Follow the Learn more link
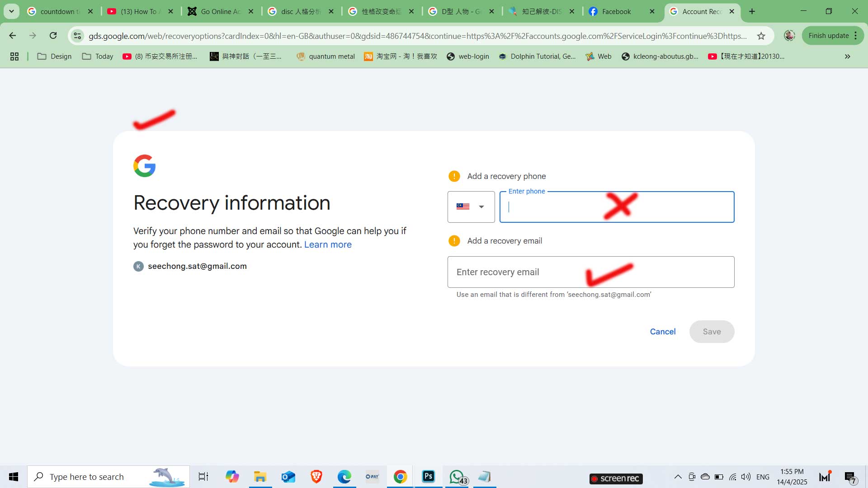 point(328,244)
